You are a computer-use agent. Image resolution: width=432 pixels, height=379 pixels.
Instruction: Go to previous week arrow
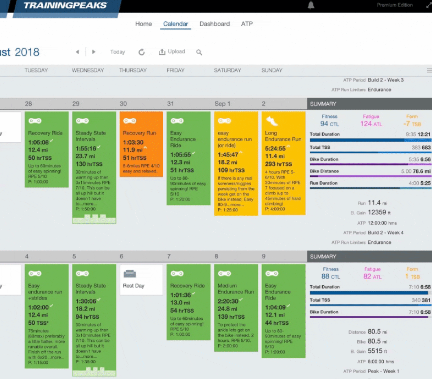77,52
